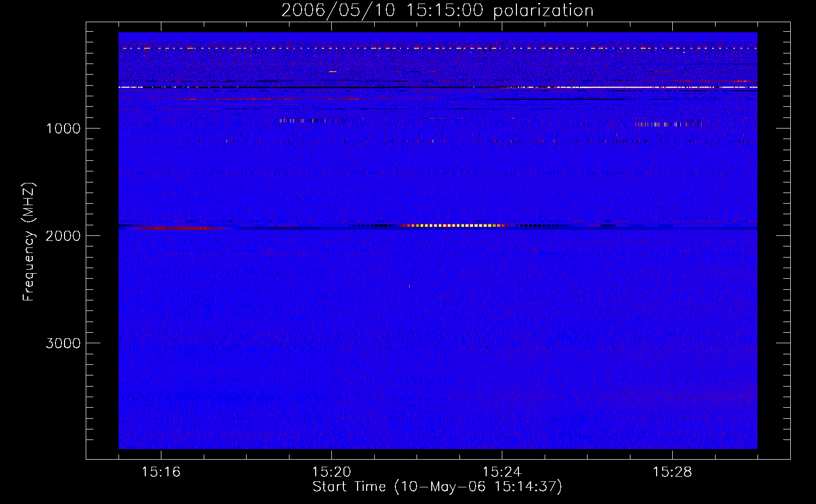Viewport: 816px width, 504px height.
Task: Click the 15:28 time tick label
Action: (x=672, y=472)
